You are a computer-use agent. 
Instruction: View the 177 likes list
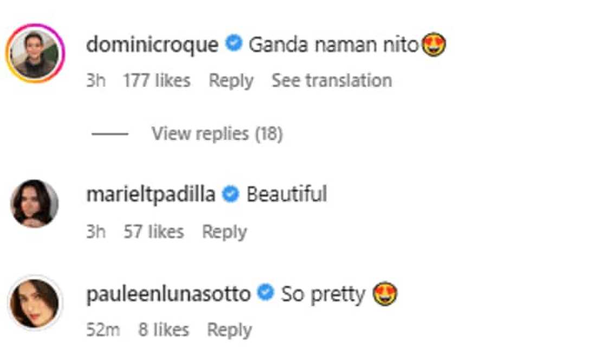tap(157, 81)
